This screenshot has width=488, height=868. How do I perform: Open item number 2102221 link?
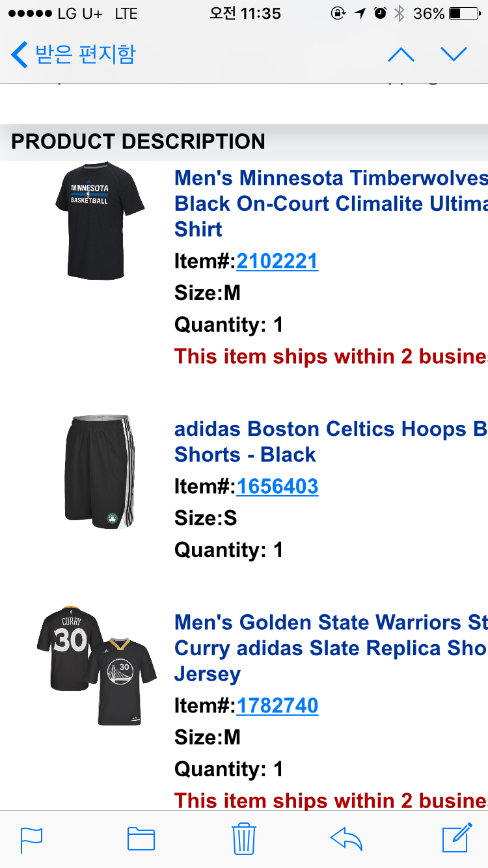tap(277, 262)
